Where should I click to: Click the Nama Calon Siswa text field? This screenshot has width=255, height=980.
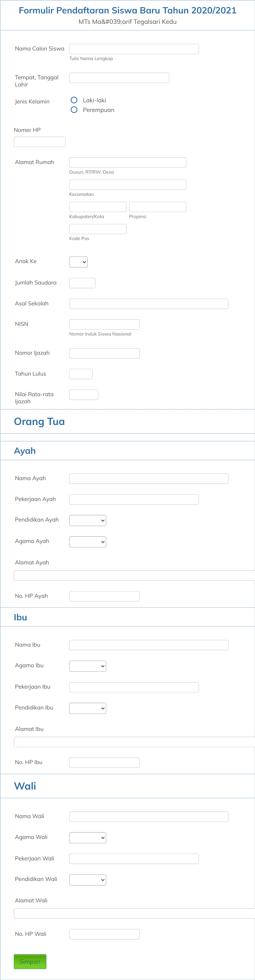point(133,49)
